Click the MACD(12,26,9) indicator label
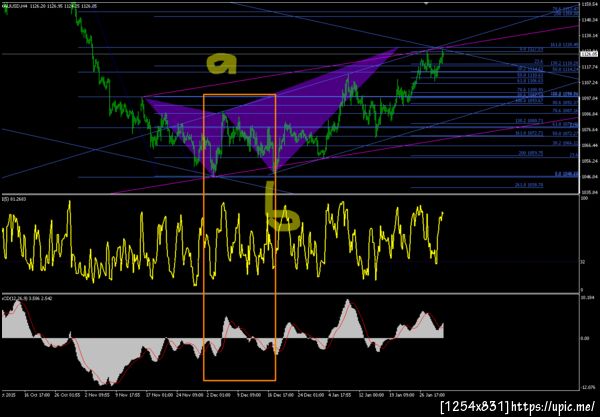600x417 pixels. click(x=27, y=298)
